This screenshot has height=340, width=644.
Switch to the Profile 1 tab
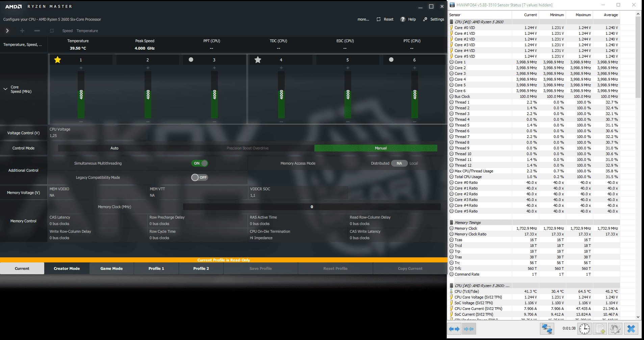tap(156, 268)
